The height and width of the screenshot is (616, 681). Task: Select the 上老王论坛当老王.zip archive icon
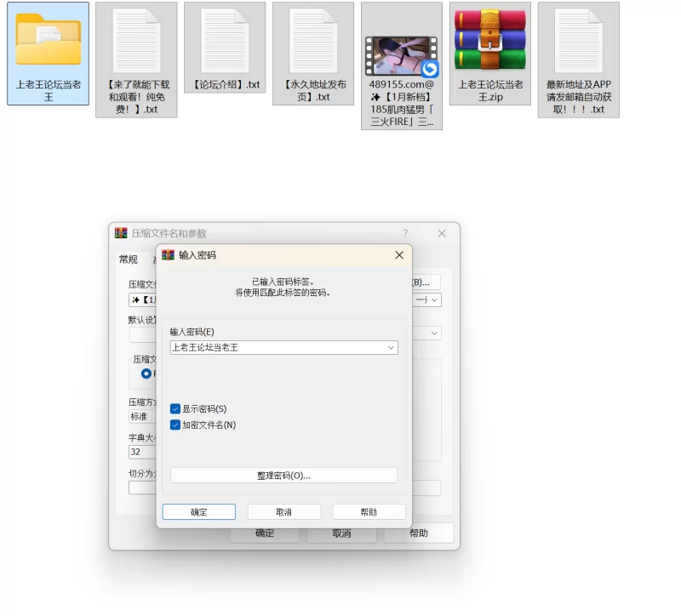point(490,40)
